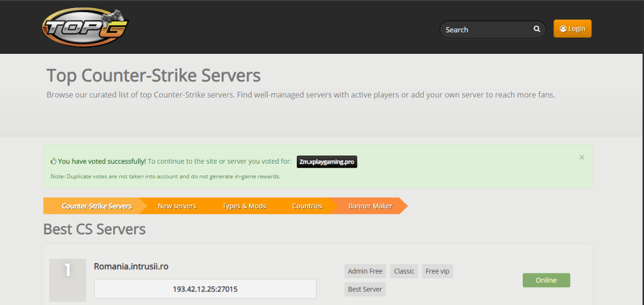Screen dimensions: 644x305
Task: Open the Types & Mods tab
Action: 244,206
